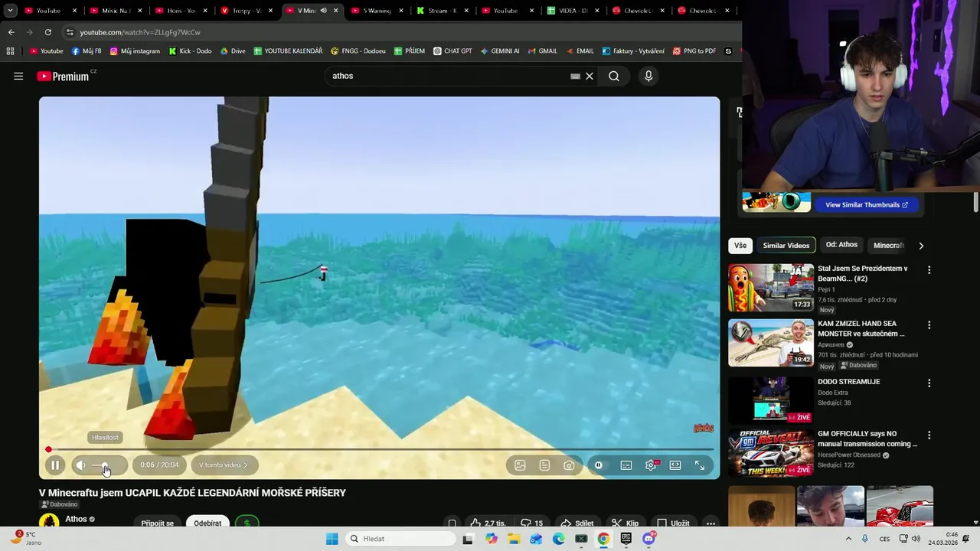980x551 pixels.
Task: Select the Similar Videos filter chip
Action: pos(786,246)
